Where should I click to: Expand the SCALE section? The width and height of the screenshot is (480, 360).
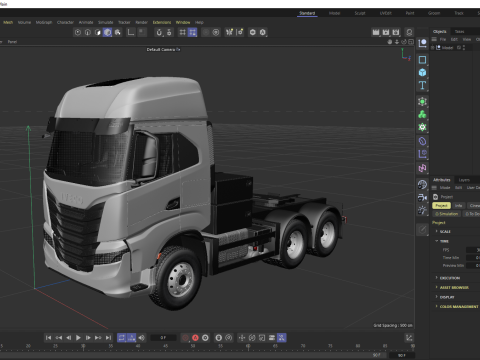click(437, 231)
